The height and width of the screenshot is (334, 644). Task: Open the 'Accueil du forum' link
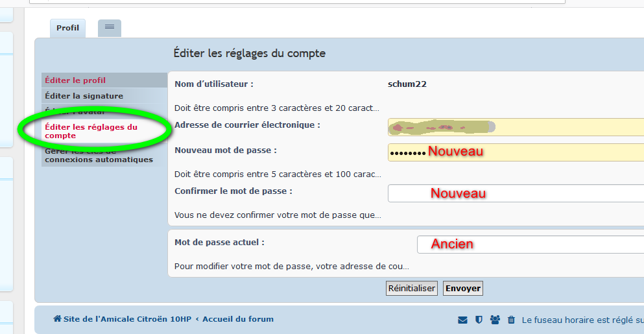pyautogui.click(x=238, y=319)
